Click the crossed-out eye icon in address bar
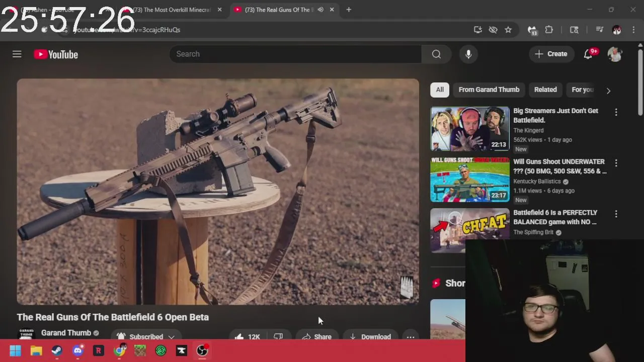 coord(493,30)
